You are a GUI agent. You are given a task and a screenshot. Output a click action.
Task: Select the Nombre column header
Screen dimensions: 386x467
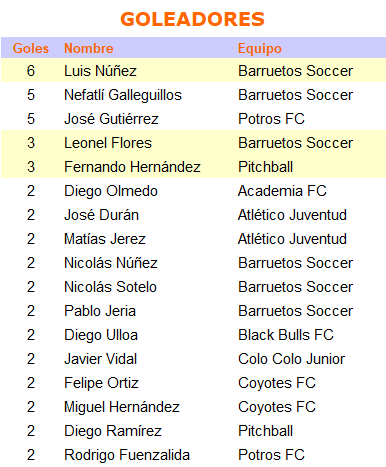(89, 48)
